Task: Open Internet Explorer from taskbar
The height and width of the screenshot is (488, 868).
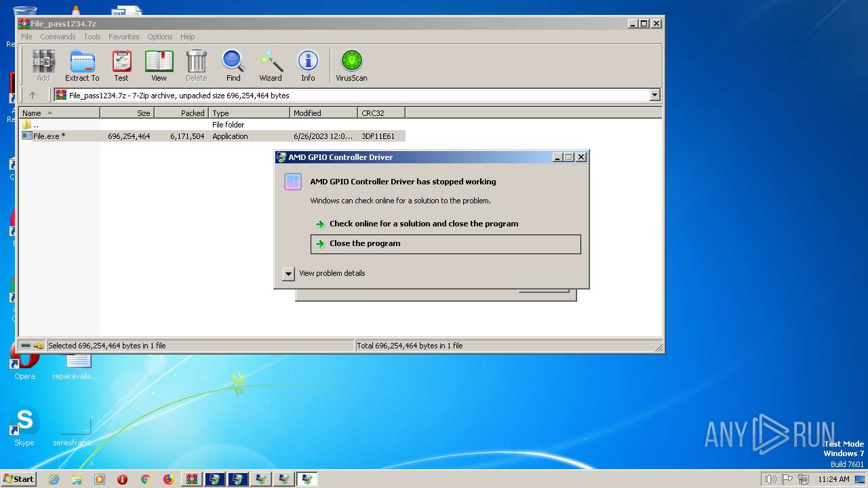Action: tap(54, 479)
